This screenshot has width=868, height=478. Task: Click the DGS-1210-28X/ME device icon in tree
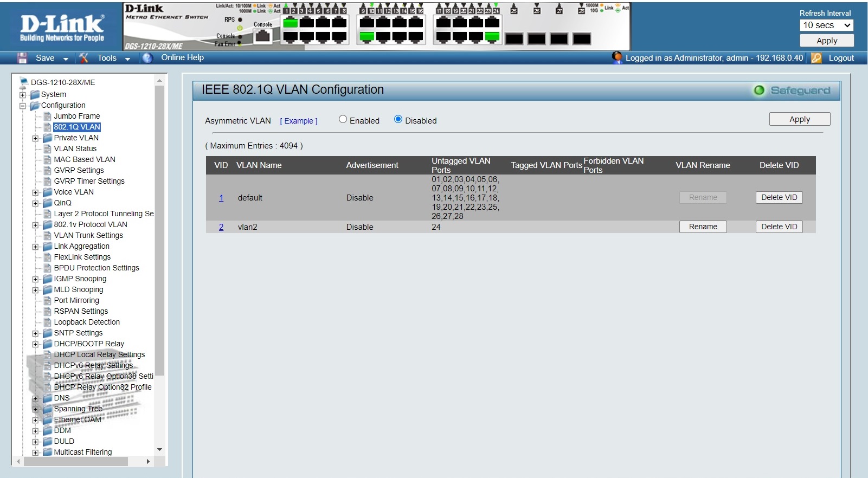[24, 82]
